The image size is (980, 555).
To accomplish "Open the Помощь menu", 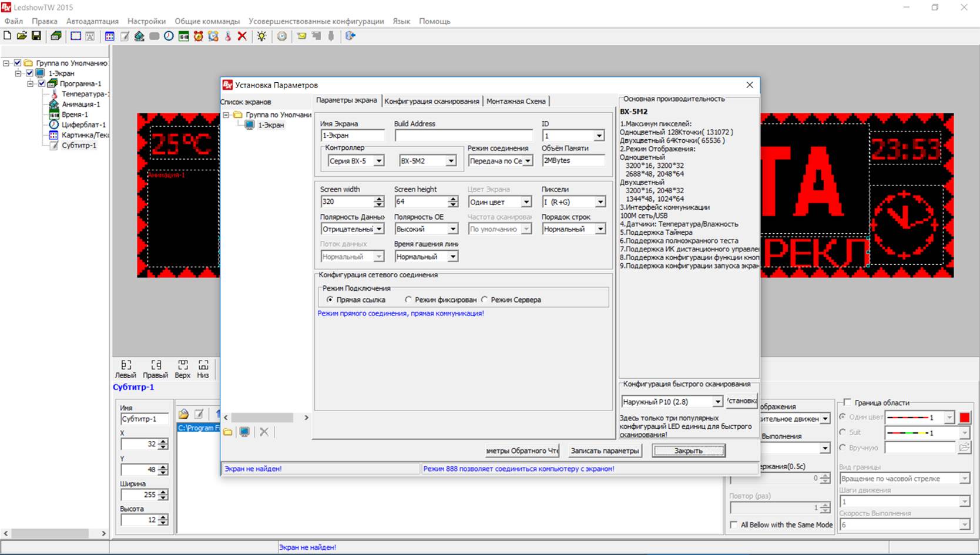I will 435,21.
